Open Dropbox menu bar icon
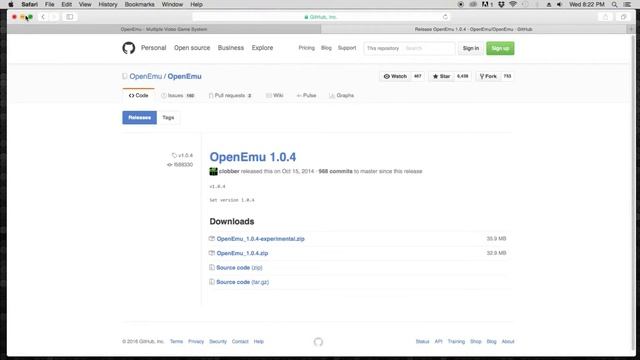Viewport: 640px width, 360px height. [x=501, y=4]
